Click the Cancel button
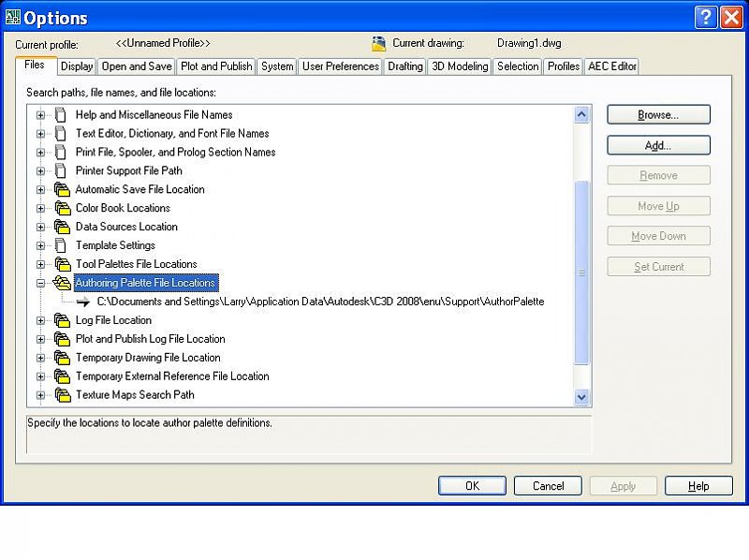The width and height of the screenshot is (749, 560). click(x=548, y=486)
